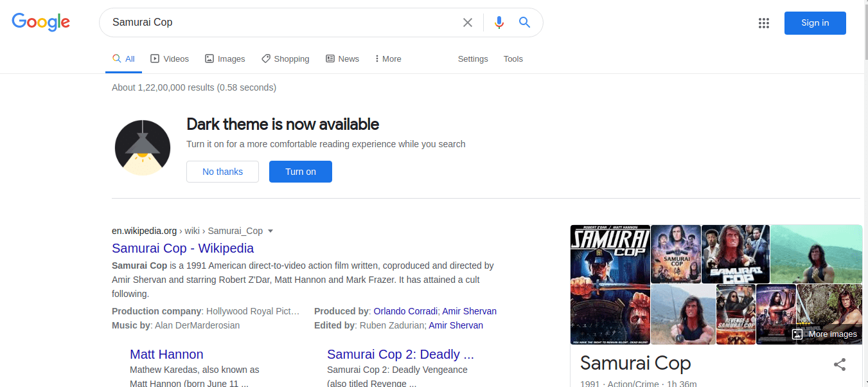Click the Samurai Cop search input field
The image size is (868, 387).
pyautogui.click(x=283, y=22)
